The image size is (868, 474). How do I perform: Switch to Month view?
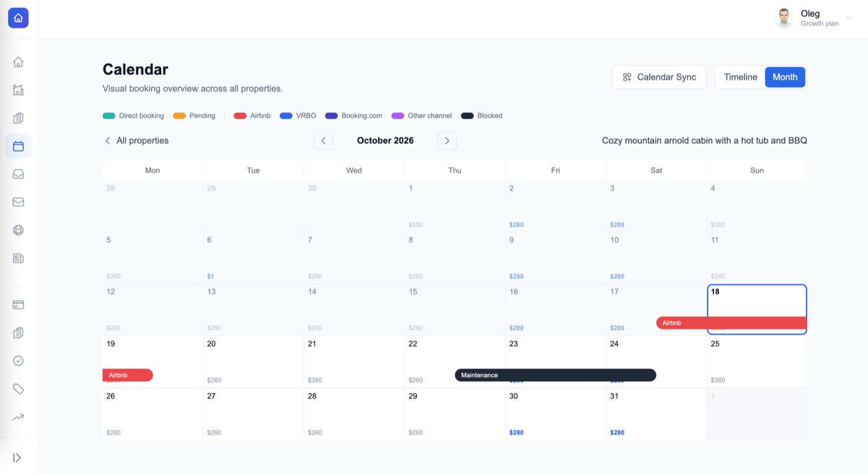point(785,77)
